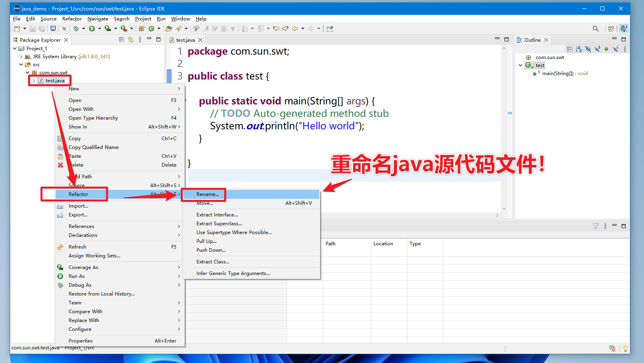Open the Terminal monitor toolbar icon
Image resolution: width=644 pixels, height=363 pixels.
click(53, 29)
